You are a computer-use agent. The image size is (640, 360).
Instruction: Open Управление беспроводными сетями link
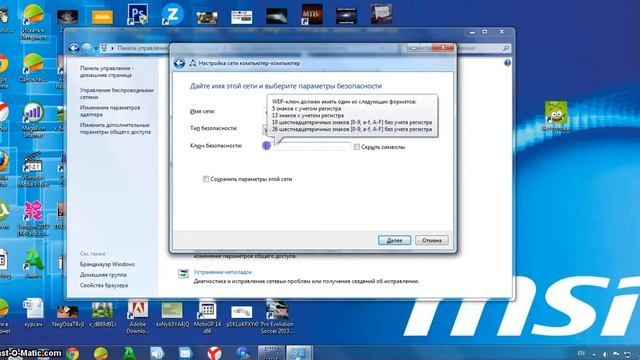point(117,93)
